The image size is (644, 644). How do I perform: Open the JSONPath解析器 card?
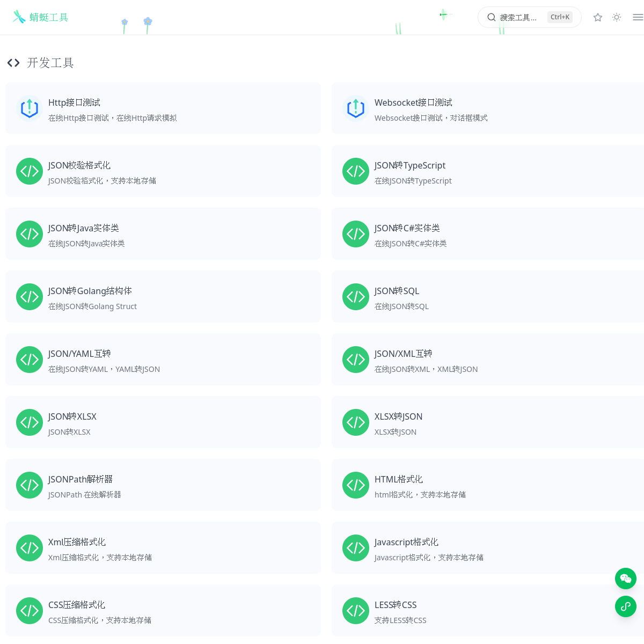click(x=163, y=485)
